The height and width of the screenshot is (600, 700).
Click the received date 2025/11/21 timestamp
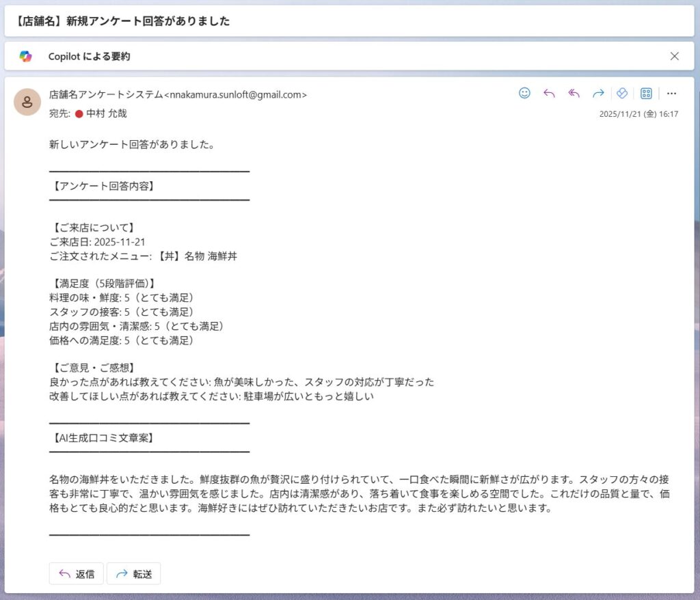638,114
